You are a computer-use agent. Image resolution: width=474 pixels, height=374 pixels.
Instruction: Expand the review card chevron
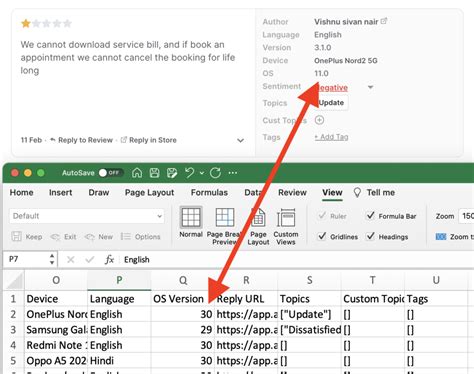coord(240,140)
